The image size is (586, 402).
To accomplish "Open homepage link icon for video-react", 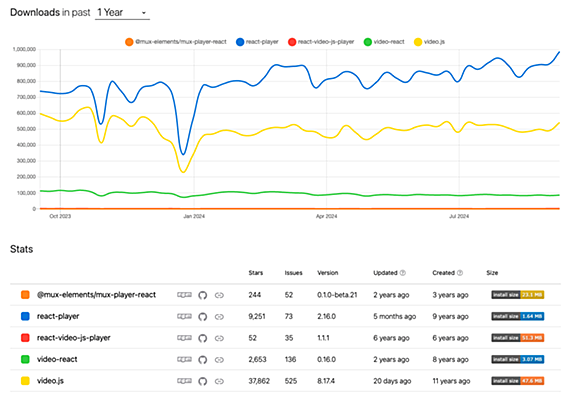I will point(219,360).
